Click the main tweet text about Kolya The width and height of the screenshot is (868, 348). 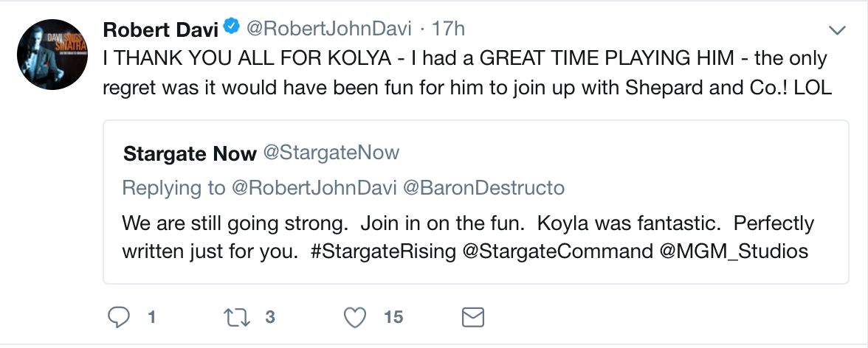[465, 72]
